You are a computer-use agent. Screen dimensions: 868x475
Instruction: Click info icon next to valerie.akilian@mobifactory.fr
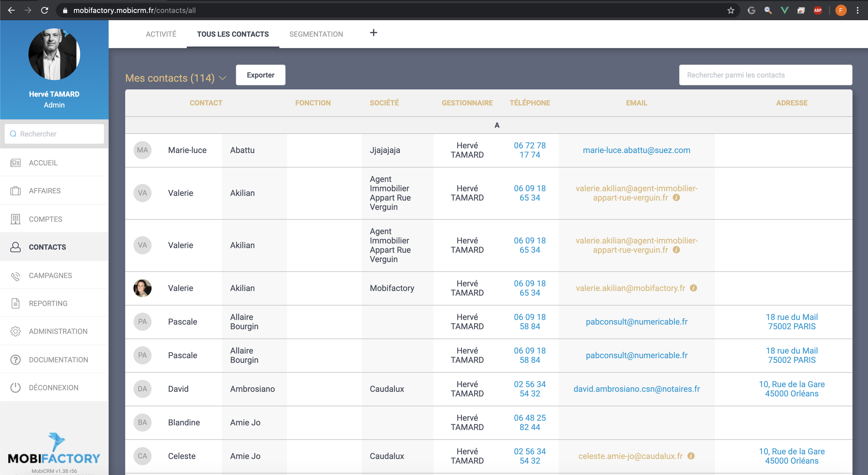(x=693, y=288)
